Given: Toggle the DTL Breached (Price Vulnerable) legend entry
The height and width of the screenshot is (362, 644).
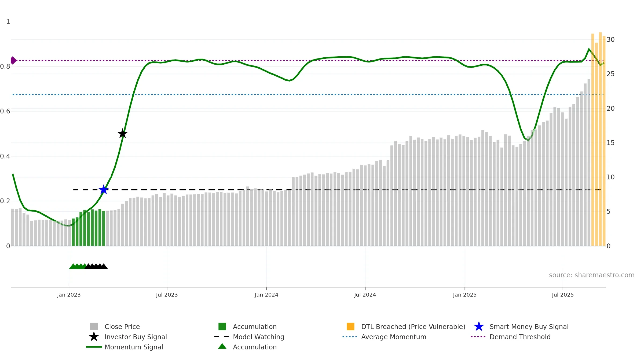Looking at the screenshot, I should pyautogui.click(x=406, y=327).
